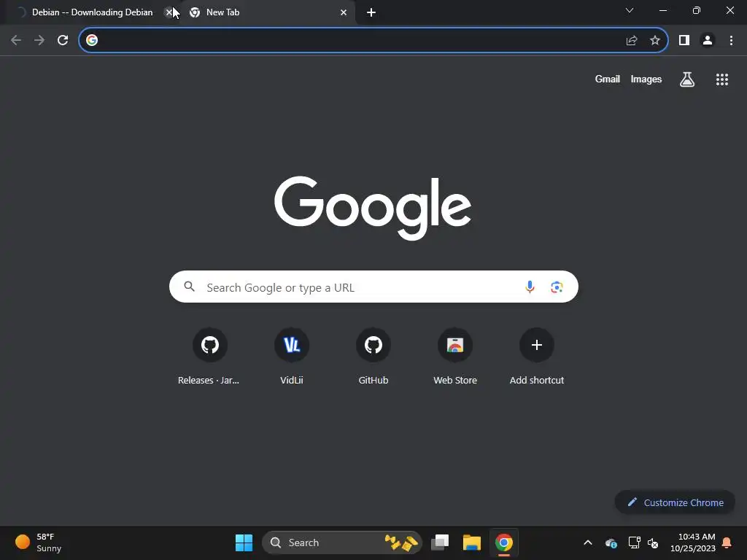The width and height of the screenshot is (747, 560).
Task: Click the Google logo
Action: coord(373,208)
